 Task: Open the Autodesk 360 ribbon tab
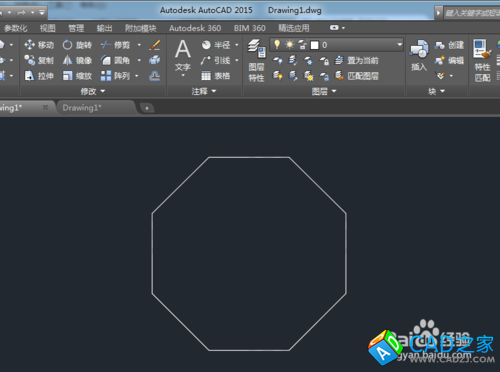[x=195, y=28]
